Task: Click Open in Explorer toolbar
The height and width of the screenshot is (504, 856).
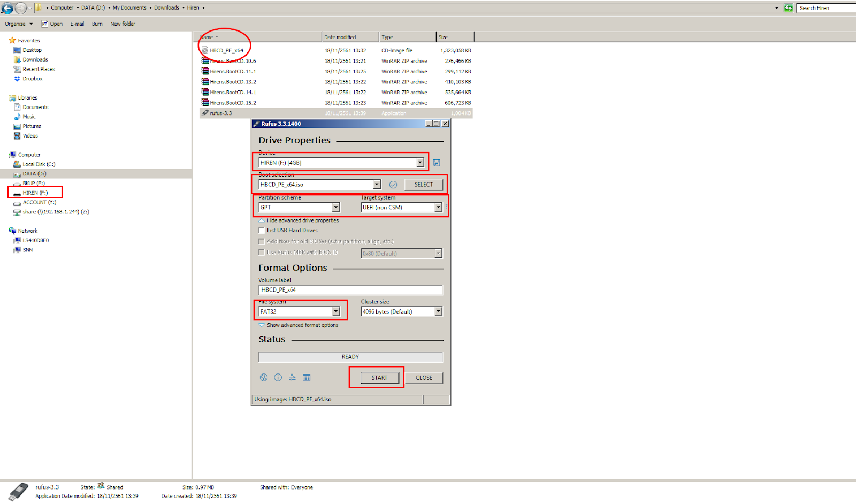Action: point(52,24)
